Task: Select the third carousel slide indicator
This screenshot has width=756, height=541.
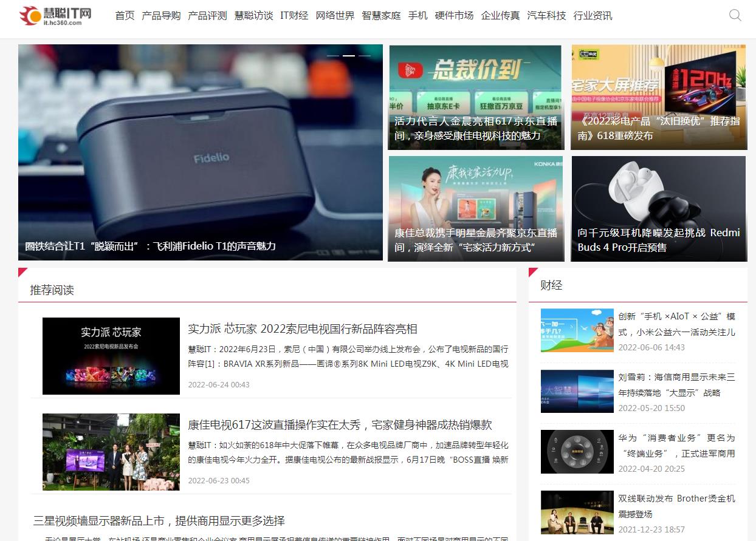Action: pos(365,55)
